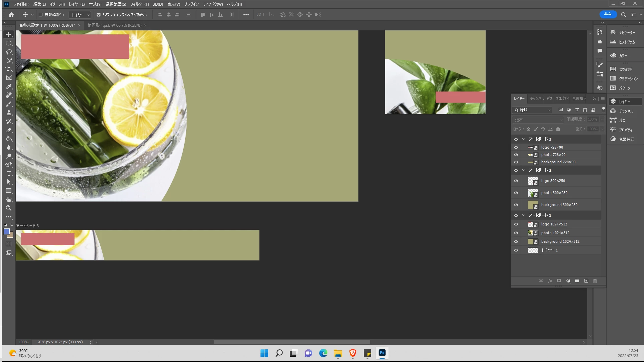
Task: Open the フィルター(T) menu
Action: tap(139, 4)
